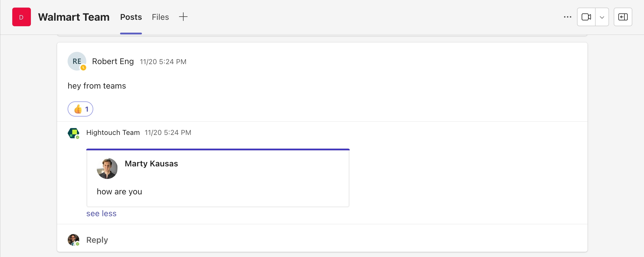Start a meeting with the video camera icon
Image resolution: width=644 pixels, height=257 pixels.
(586, 17)
